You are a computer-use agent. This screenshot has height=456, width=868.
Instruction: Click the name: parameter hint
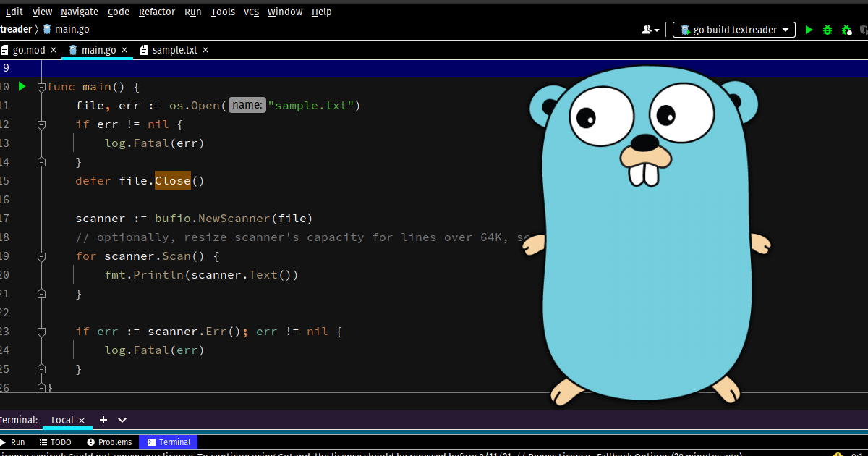coord(247,106)
